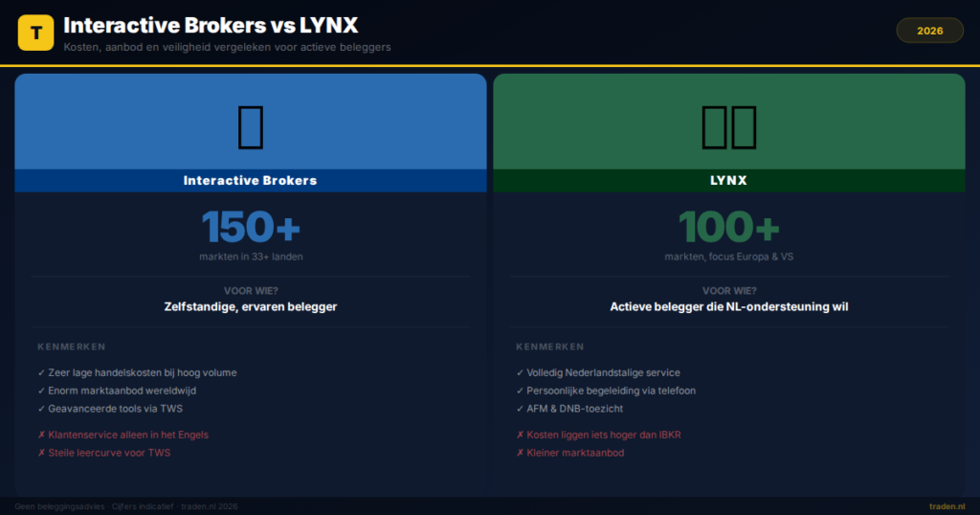The height and width of the screenshot is (515, 980).
Task: Click the flag placeholder icon above Interactive Brokers
Action: point(251,127)
